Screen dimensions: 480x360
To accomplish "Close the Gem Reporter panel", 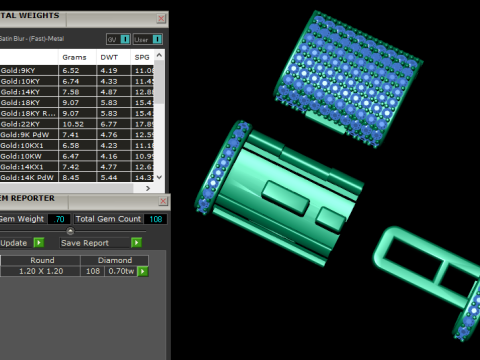I will (163, 201).
